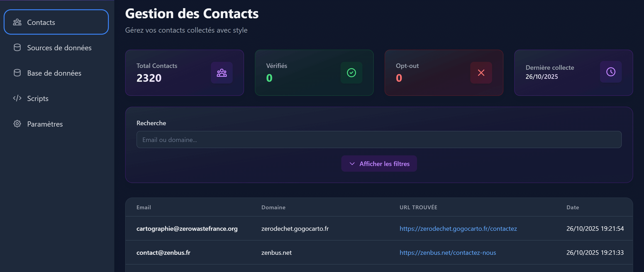Click the Scripts code brackets icon
Image resolution: width=644 pixels, height=272 pixels.
pyautogui.click(x=17, y=98)
